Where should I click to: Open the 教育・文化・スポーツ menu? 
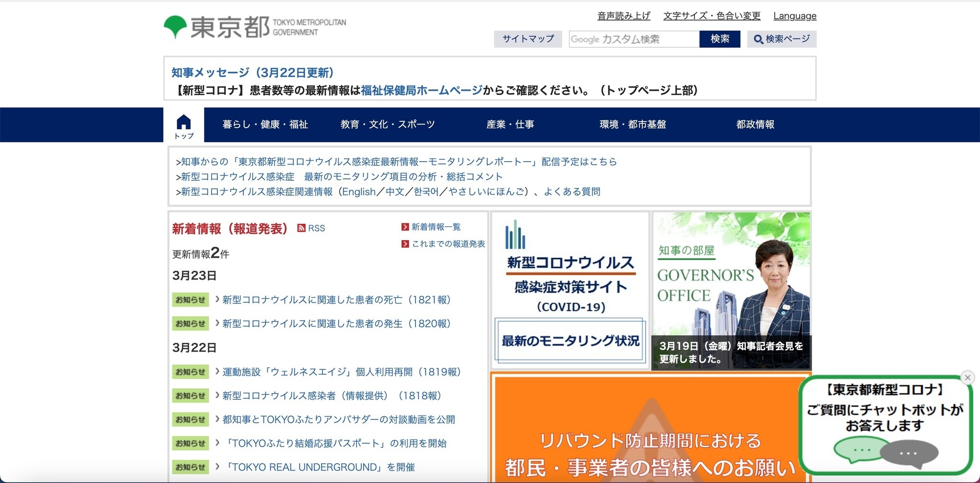pyautogui.click(x=388, y=124)
